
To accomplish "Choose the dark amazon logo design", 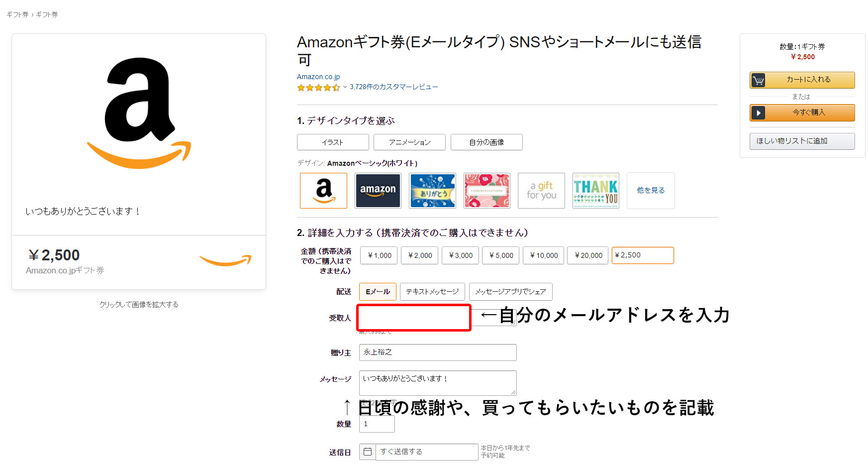I will (378, 191).
